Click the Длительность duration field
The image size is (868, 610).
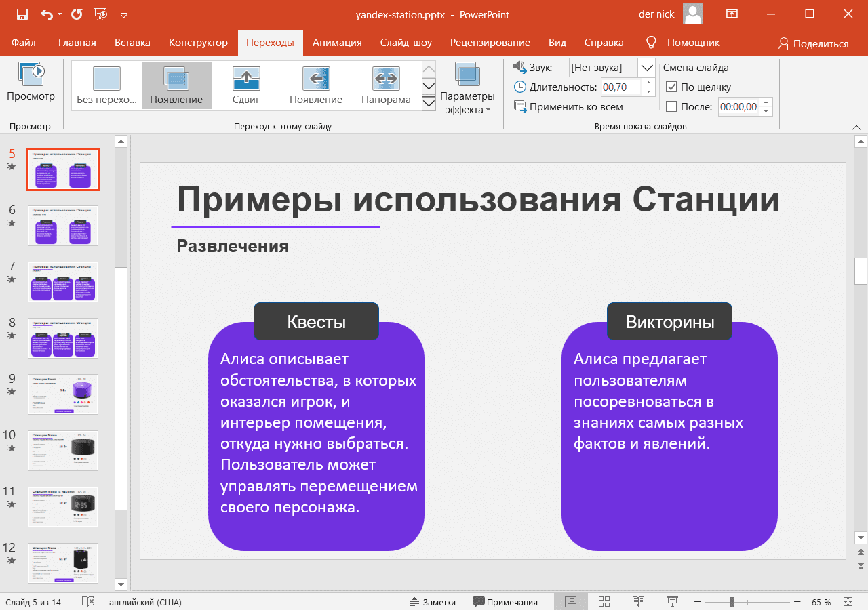click(622, 87)
